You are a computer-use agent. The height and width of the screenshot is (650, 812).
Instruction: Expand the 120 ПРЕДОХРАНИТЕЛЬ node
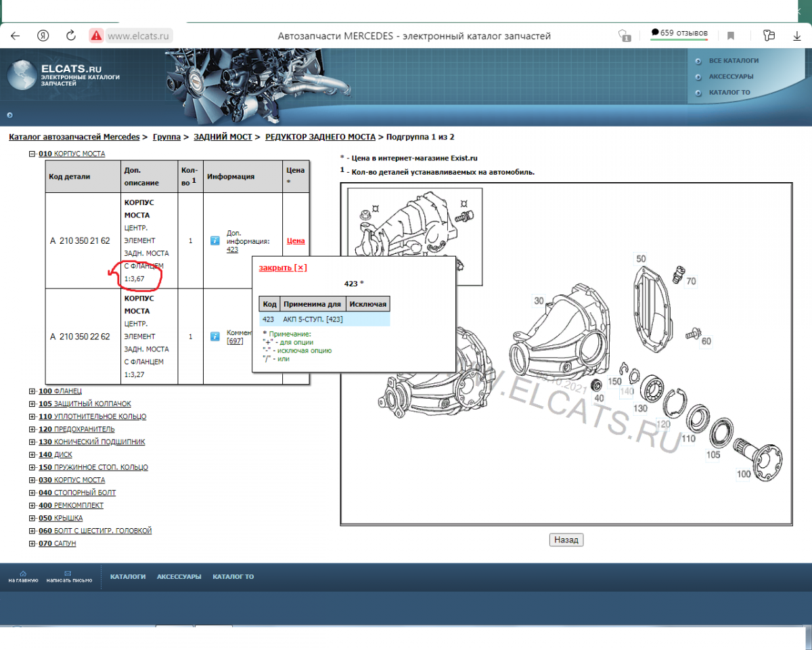click(32, 429)
